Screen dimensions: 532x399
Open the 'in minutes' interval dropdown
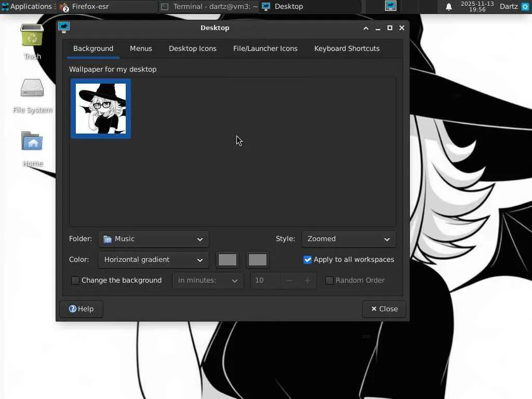click(208, 281)
